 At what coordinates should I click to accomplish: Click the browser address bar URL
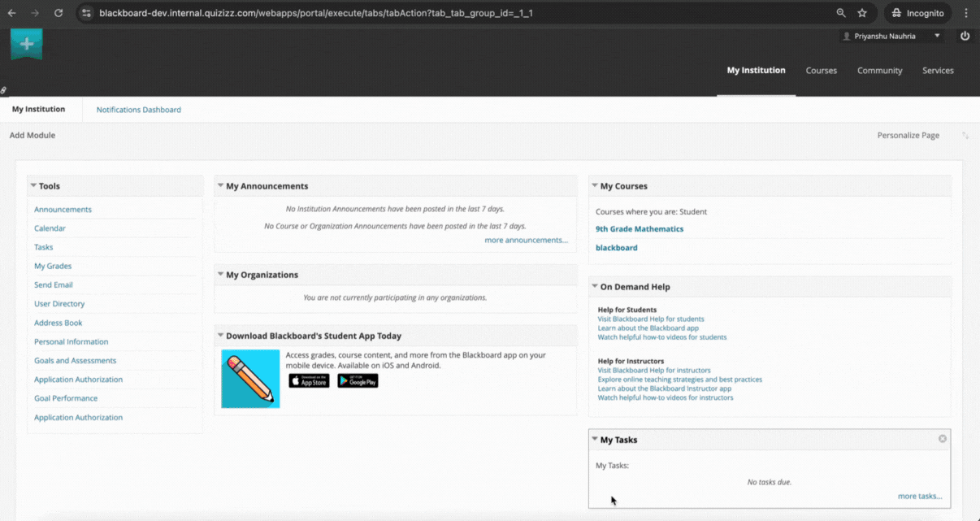315,13
